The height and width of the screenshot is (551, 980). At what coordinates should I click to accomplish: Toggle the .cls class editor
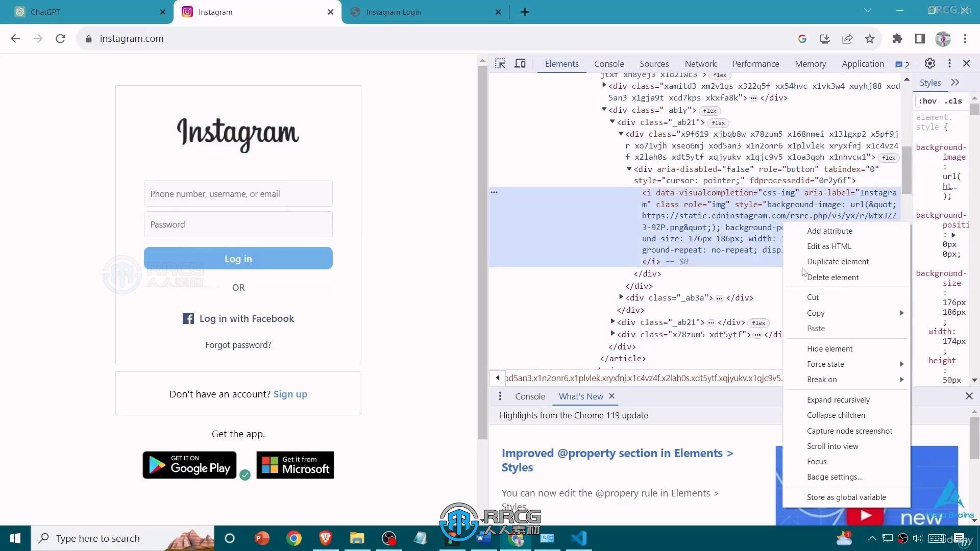pyautogui.click(x=953, y=101)
